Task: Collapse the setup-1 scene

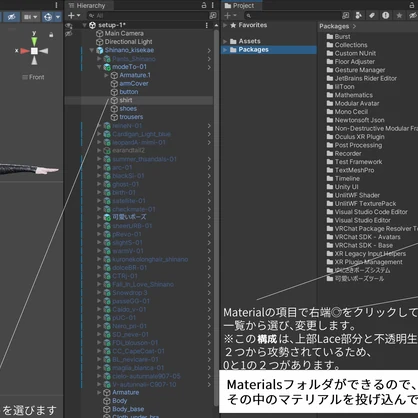Action: pyautogui.click(x=85, y=25)
